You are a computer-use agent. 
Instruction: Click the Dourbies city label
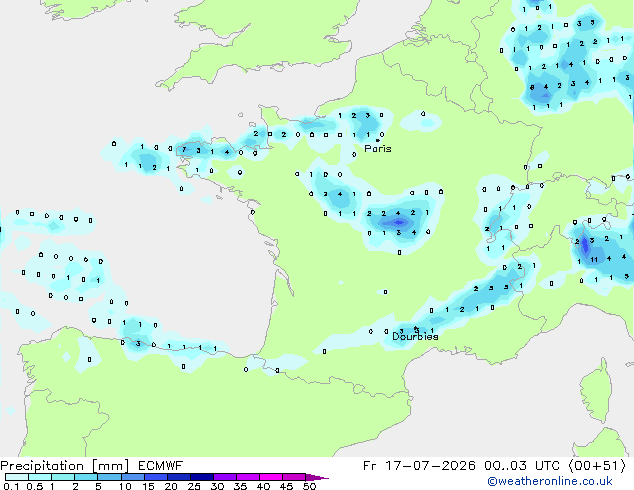[x=415, y=336]
